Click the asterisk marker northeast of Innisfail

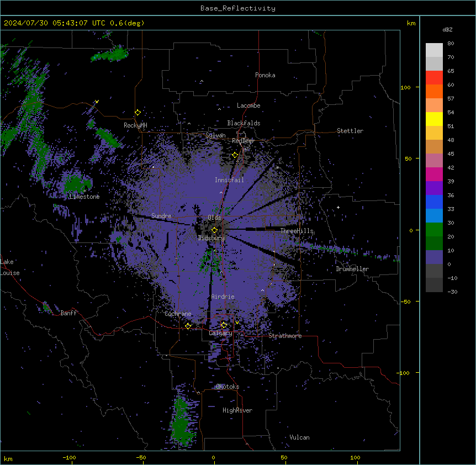click(x=277, y=167)
